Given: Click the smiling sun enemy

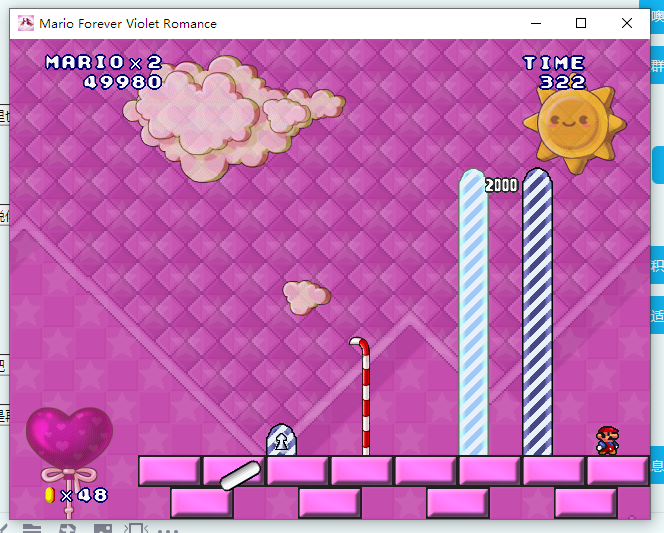Looking at the screenshot, I should point(575,126).
